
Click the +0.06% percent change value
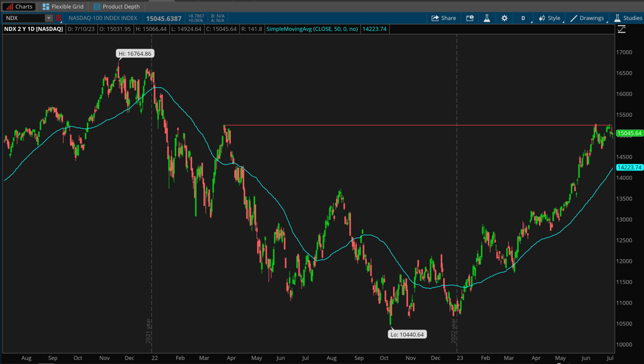pos(195,21)
